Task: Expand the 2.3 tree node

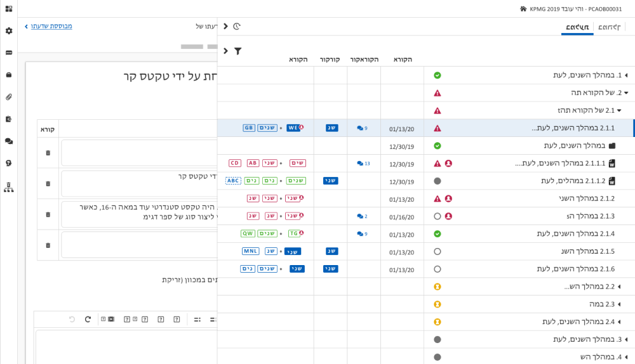Action: point(619,304)
